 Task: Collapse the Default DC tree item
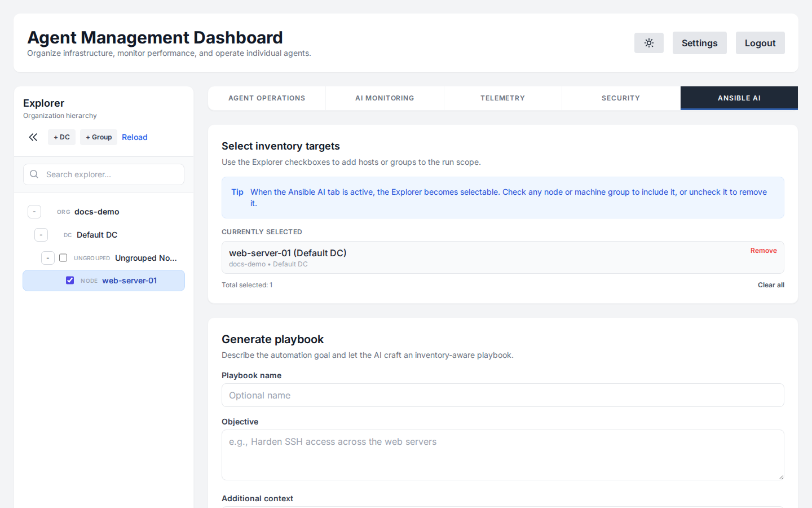pyautogui.click(x=41, y=234)
